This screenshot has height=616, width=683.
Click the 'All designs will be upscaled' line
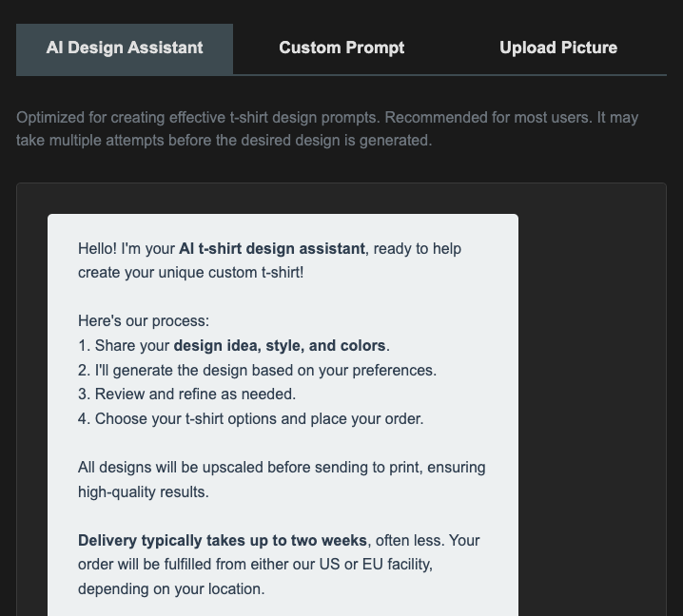282,468
